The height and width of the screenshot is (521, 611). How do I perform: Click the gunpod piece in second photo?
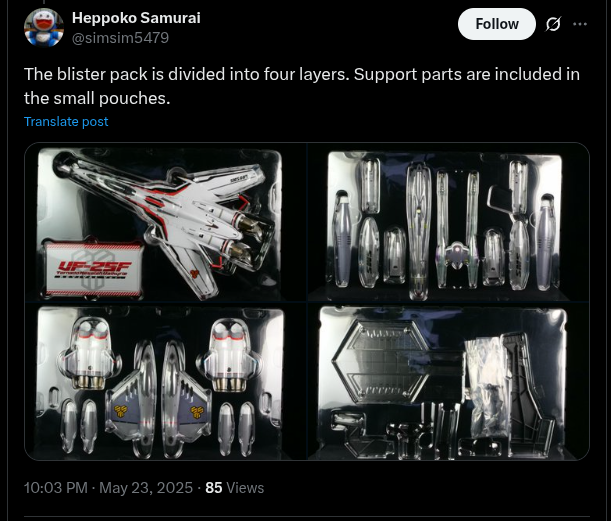418,230
